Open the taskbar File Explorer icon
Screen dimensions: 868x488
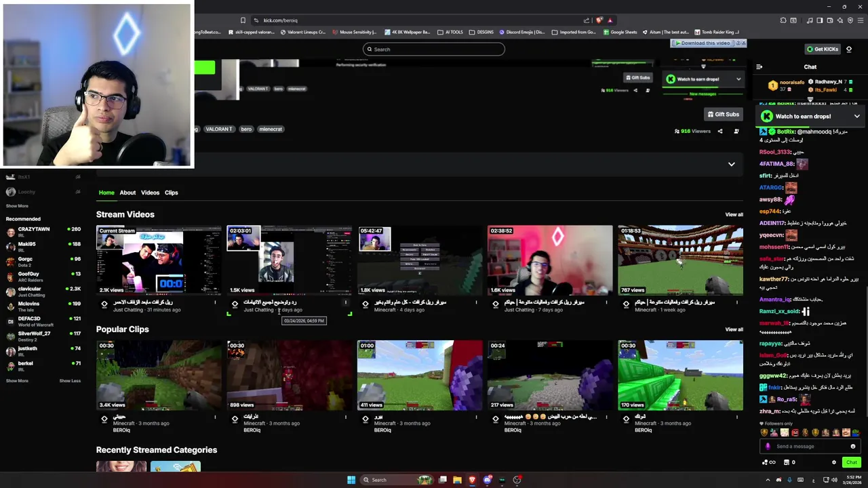coord(457,480)
